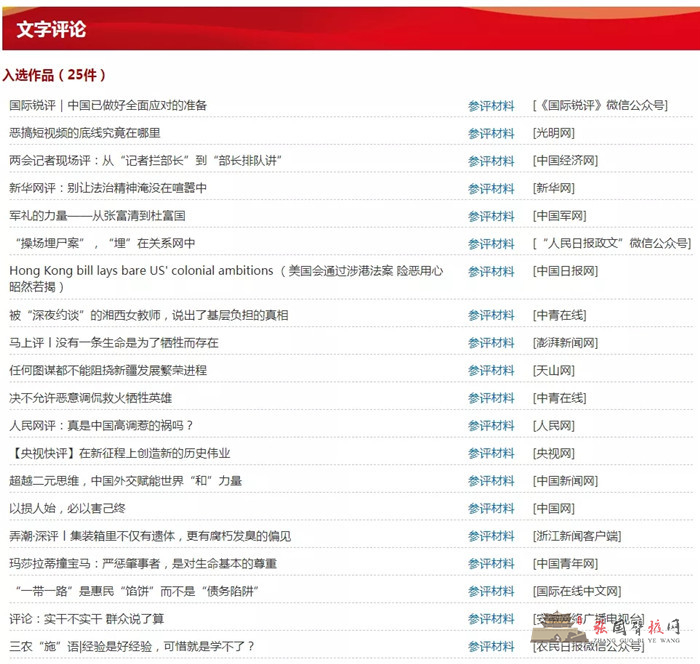Open 参评材料 for 三农施语 row

coord(491,647)
